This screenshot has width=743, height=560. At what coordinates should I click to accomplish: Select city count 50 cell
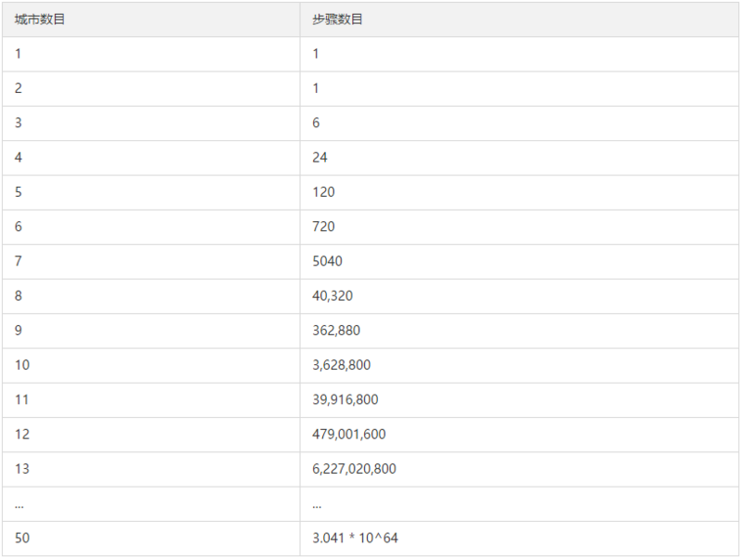22,538
